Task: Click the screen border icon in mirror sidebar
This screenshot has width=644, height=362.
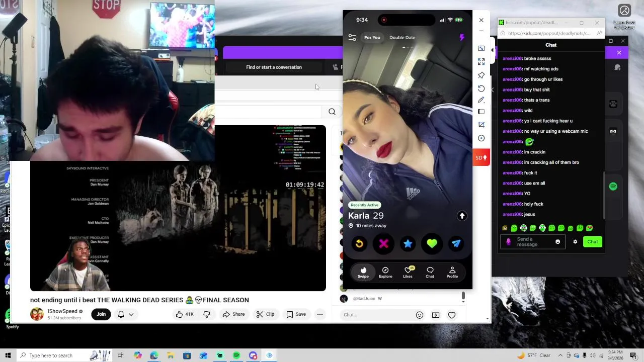Action: pos(481,112)
